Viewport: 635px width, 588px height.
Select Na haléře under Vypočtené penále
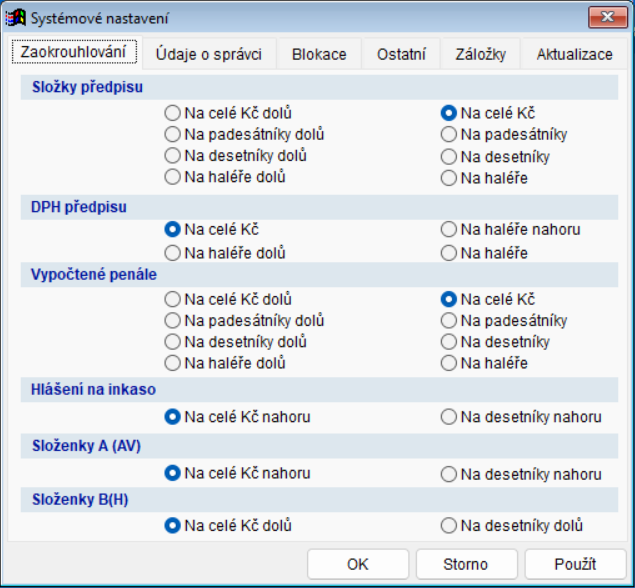(449, 363)
